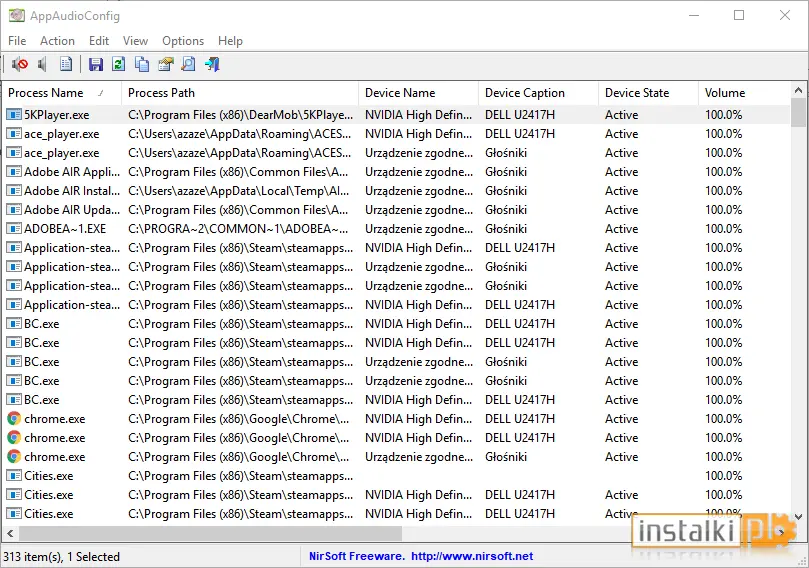The width and height of the screenshot is (809, 568).
Task: Sort by the Device Name column header
Action: 418,93
